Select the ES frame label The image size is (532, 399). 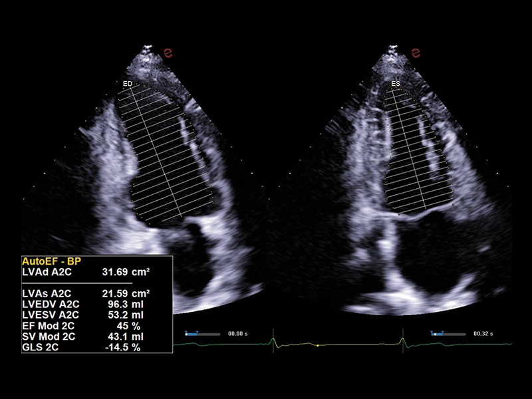click(396, 84)
